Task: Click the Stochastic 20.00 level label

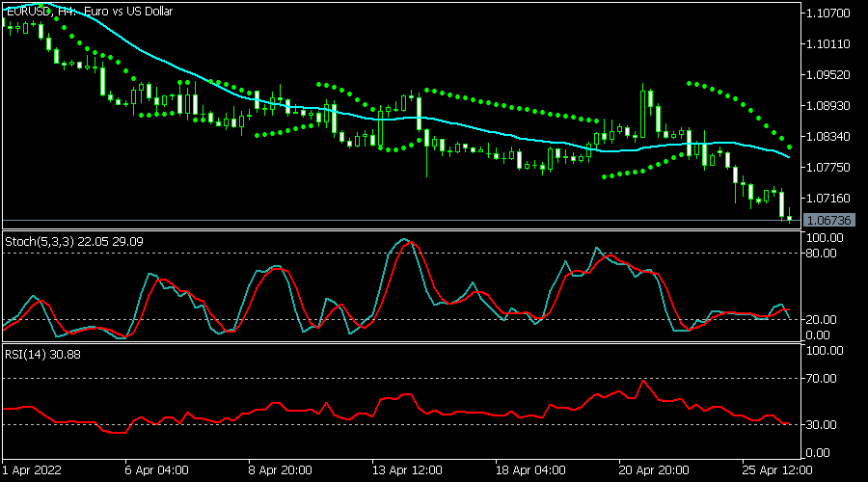Action: click(x=822, y=320)
